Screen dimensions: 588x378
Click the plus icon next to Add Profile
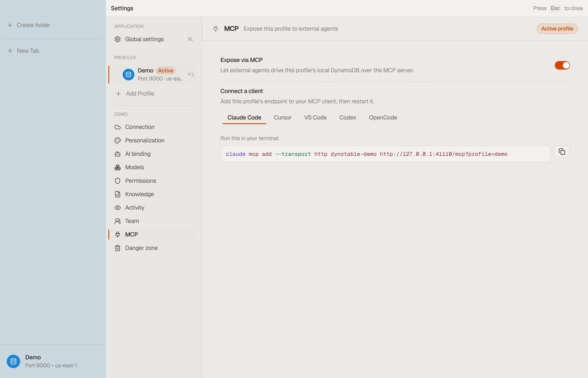118,93
